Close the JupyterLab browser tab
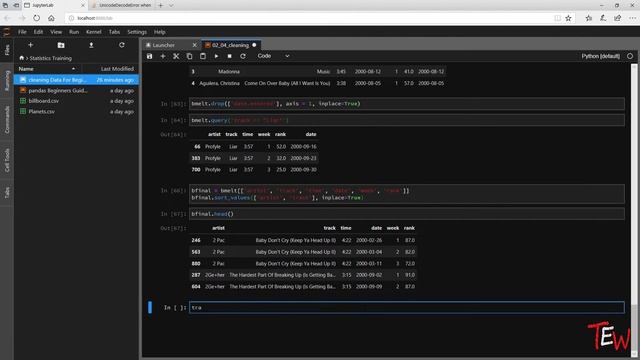The height and width of the screenshot is (360, 640). click(82, 5)
